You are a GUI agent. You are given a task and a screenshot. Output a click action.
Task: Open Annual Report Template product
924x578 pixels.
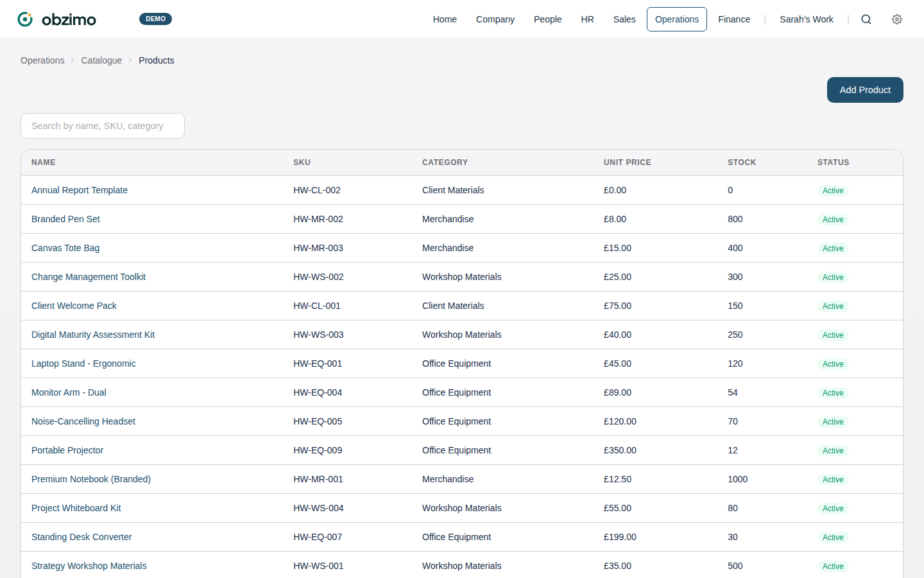[x=80, y=190]
